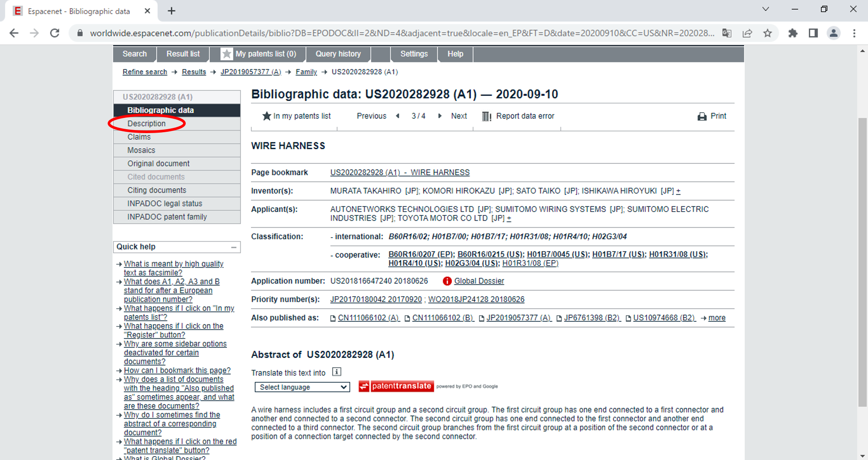This screenshot has height=460, width=868.
Task: Click the tab search chevron in title bar
Action: [x=766, y=9]
